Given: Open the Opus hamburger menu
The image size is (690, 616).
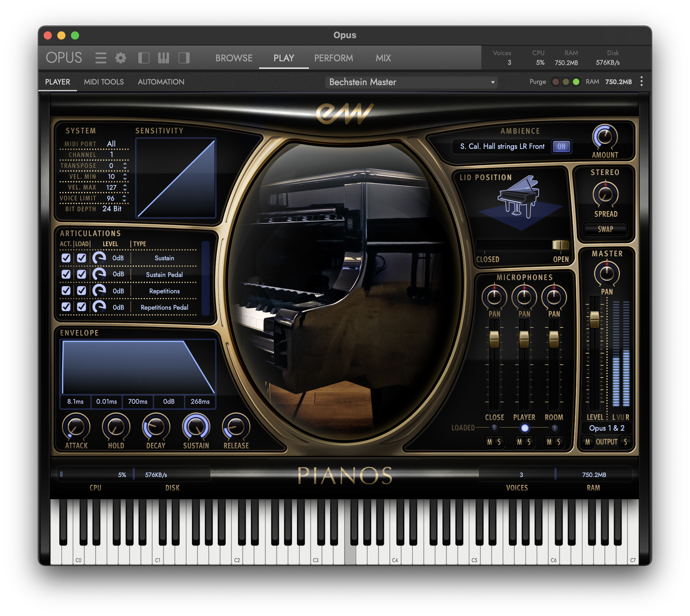Looking at the screenshot, I should (101, 58).
